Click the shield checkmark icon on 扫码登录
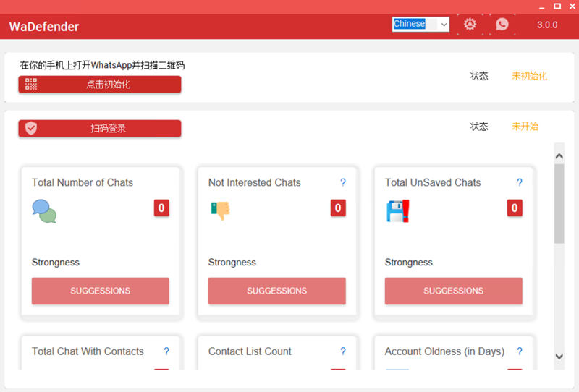 coord(31,128)
